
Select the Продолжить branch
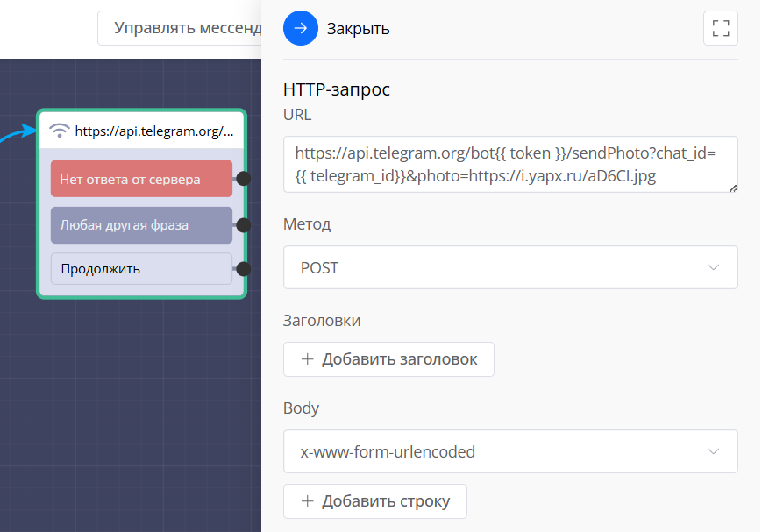coord(141,269)
